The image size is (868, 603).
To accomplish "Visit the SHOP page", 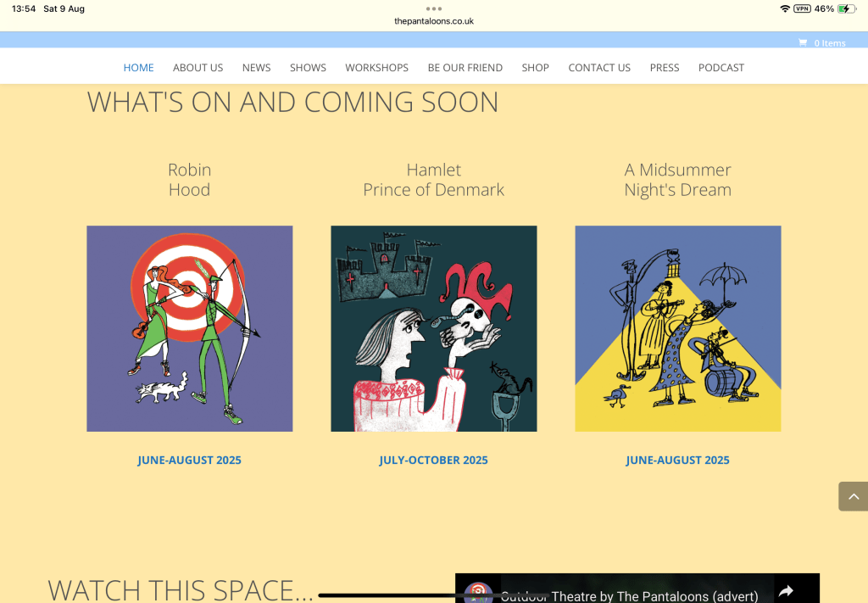I will tap(535, 68).
